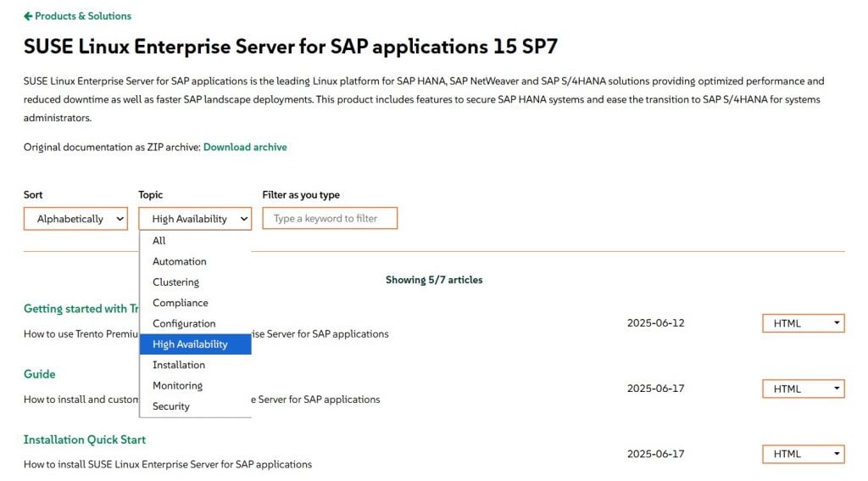Click the Download archive link

[245, 147]
